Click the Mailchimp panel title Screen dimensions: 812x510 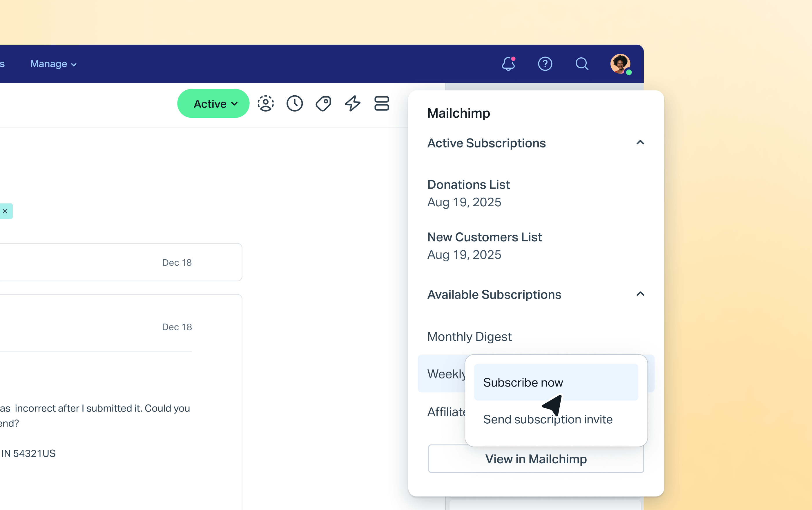click(458, 113)
